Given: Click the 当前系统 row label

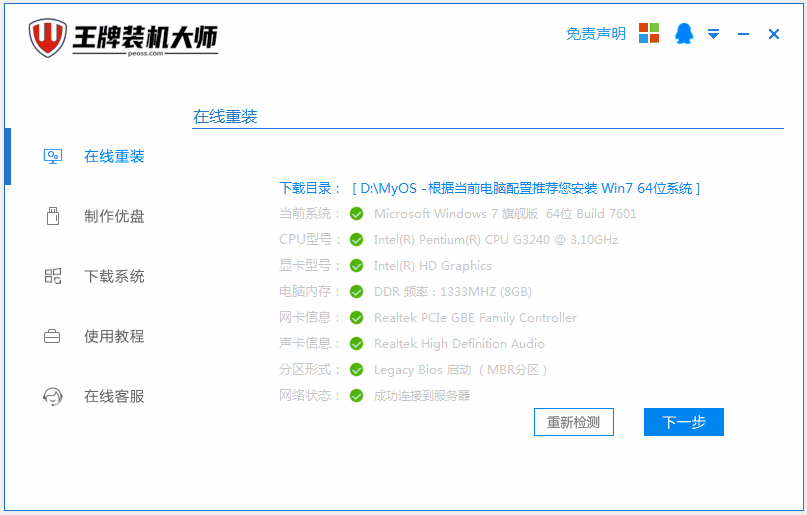Looking at the screenshot, I should coord(309,214).
